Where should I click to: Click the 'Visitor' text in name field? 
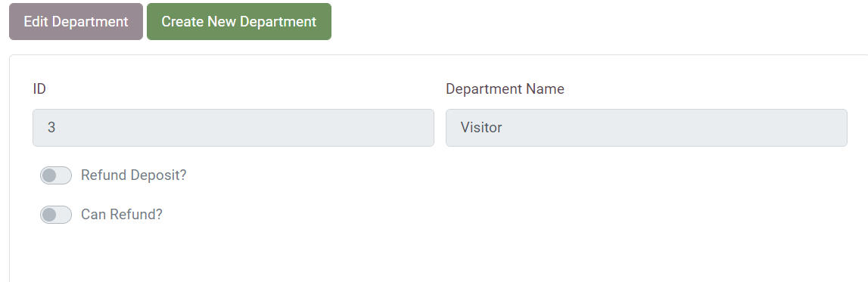tap(481, 128)
